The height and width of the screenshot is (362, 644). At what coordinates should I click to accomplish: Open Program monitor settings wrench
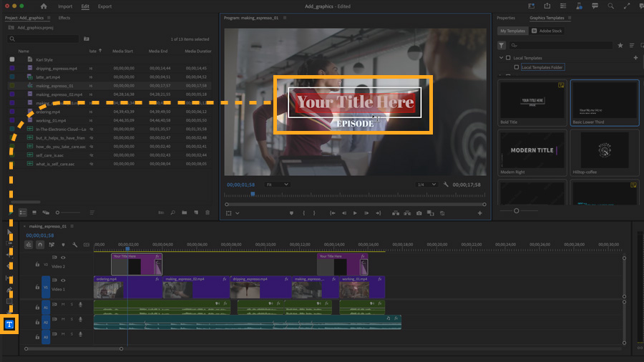coord(446,185)
